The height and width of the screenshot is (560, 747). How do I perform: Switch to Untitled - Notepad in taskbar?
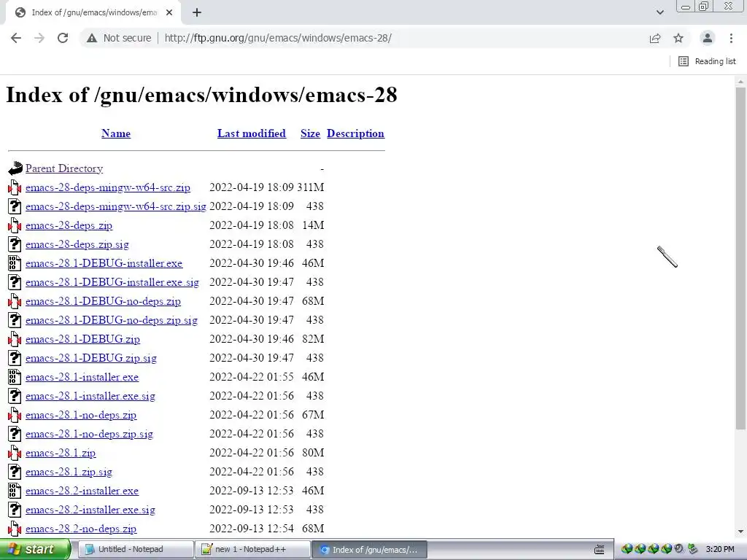point(136,549)
